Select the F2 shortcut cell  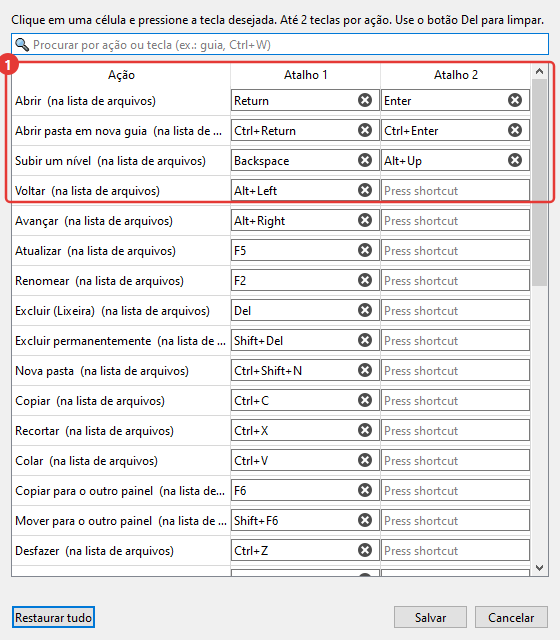305,280
